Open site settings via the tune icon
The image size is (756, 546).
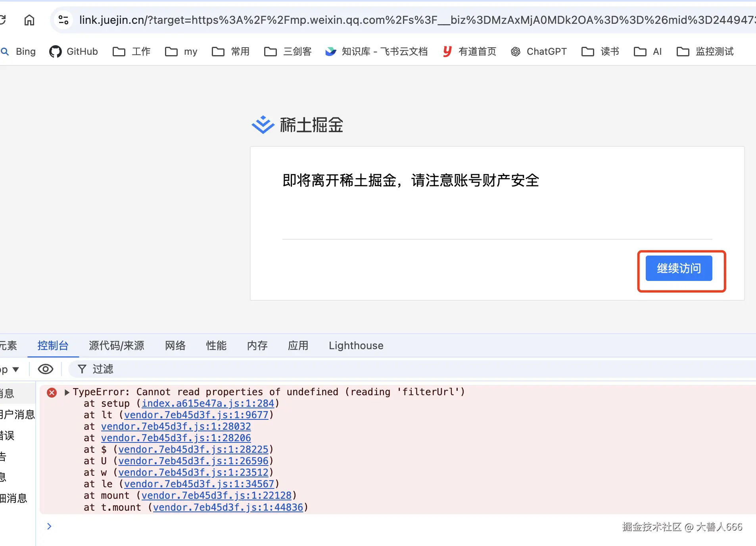(x=63, y=20)
